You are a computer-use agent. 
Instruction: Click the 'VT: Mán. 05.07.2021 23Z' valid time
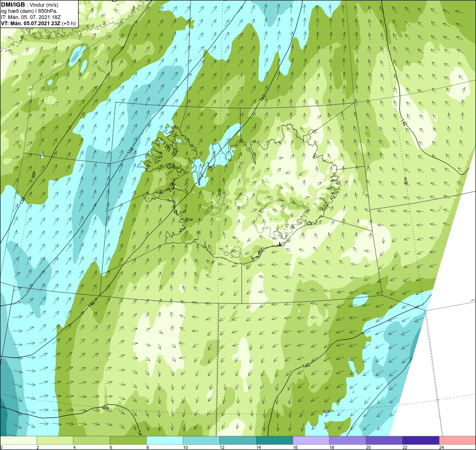(30, 23)
